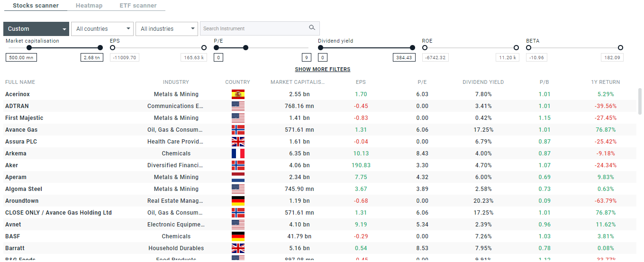Click Norway flag in Aker row

(238, 165)
